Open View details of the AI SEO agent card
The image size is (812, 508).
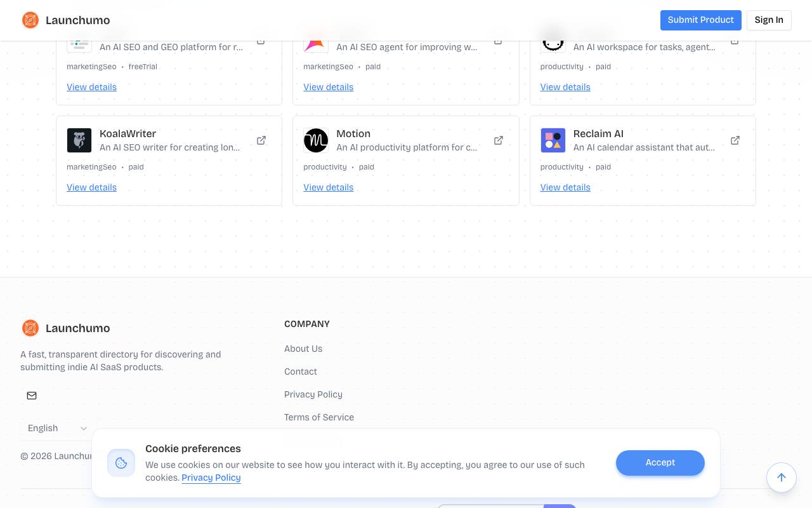point(329,87)
